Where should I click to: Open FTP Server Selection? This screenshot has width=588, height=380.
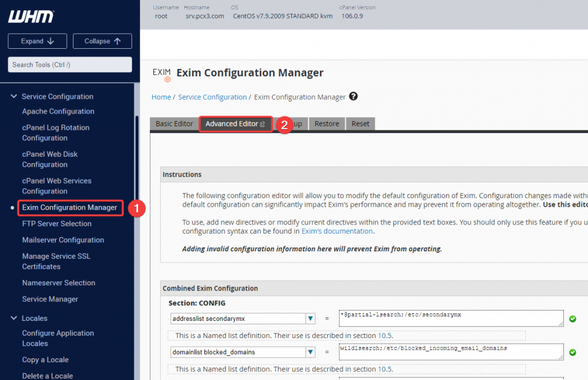click(57, 224)
